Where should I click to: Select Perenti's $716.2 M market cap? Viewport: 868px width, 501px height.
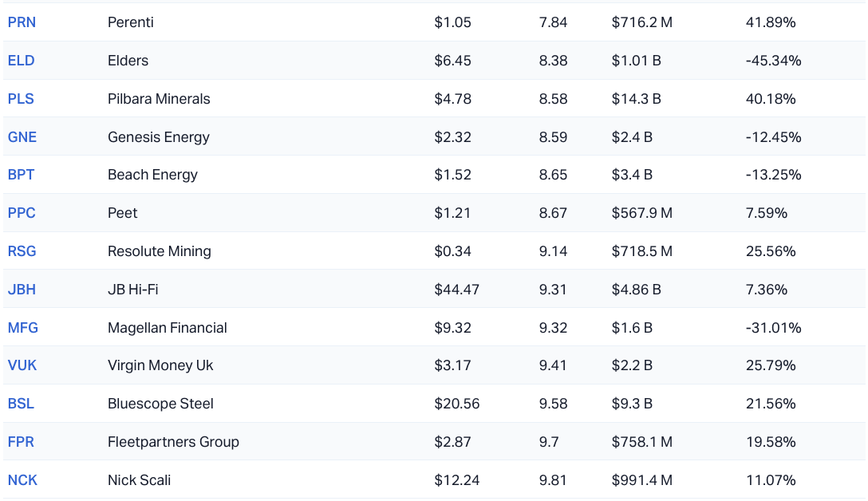(641, 22)
